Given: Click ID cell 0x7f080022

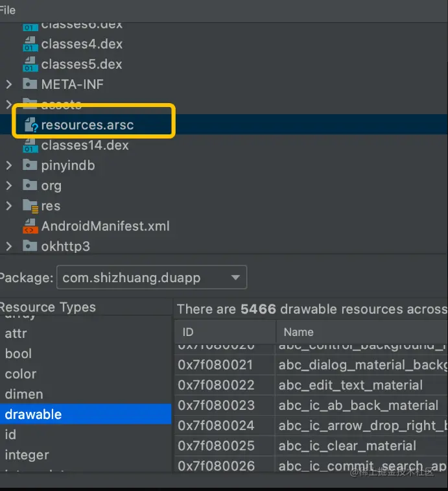Looking at the screenshot, I should [225, 385].
